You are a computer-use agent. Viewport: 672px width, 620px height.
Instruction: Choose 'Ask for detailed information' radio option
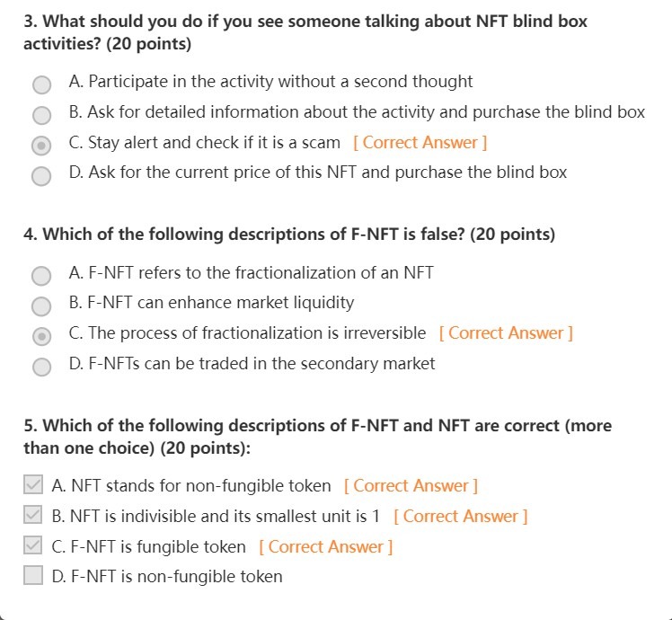41,115
